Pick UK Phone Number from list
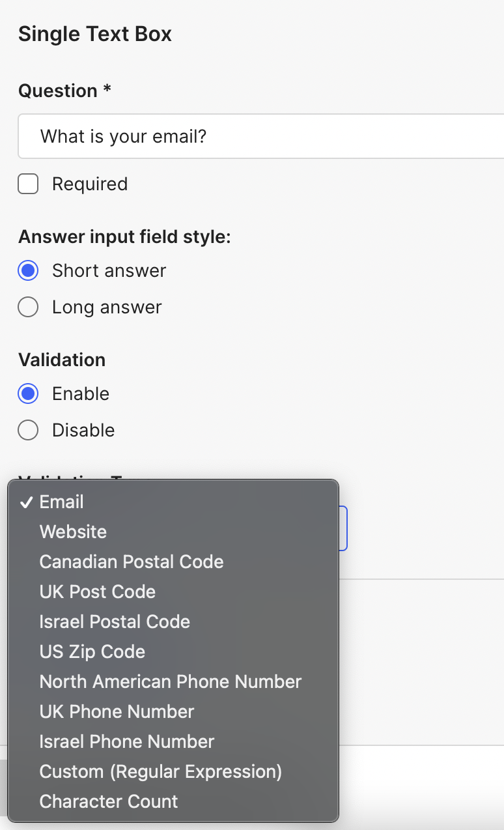The image size is (504, 830). pyautogui.click(x=117, y=711)
